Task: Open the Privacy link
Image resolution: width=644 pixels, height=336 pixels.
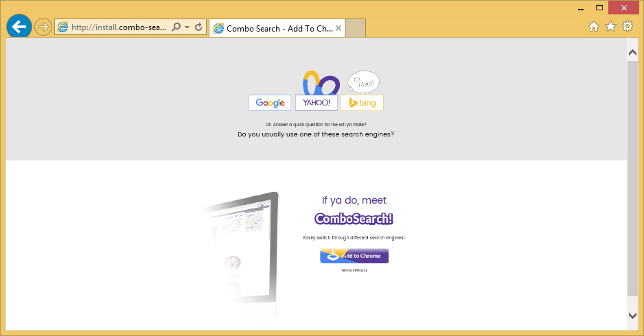Action: 361,270
